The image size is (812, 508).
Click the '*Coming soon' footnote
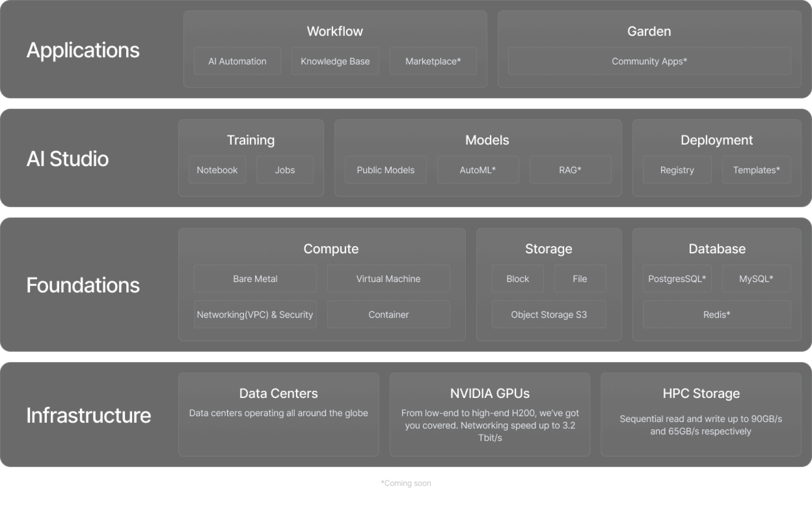point(406,483)
